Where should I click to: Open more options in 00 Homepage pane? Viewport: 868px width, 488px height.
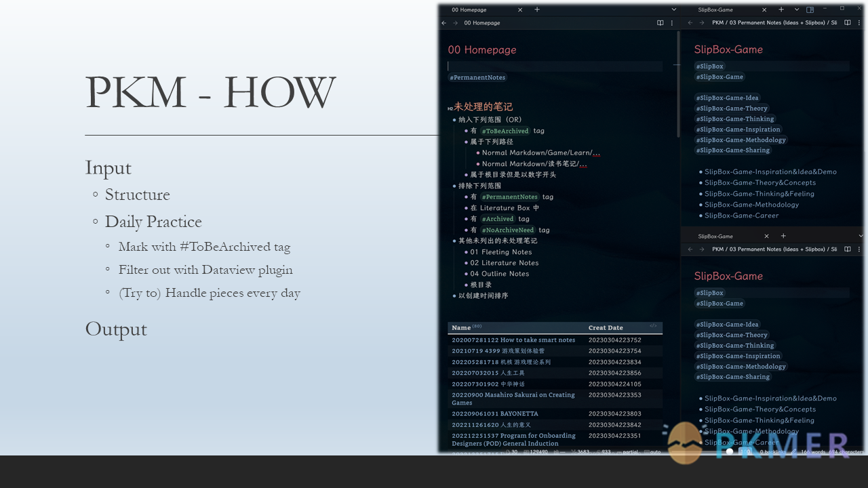pyautogui.click(x=672, y=23)
